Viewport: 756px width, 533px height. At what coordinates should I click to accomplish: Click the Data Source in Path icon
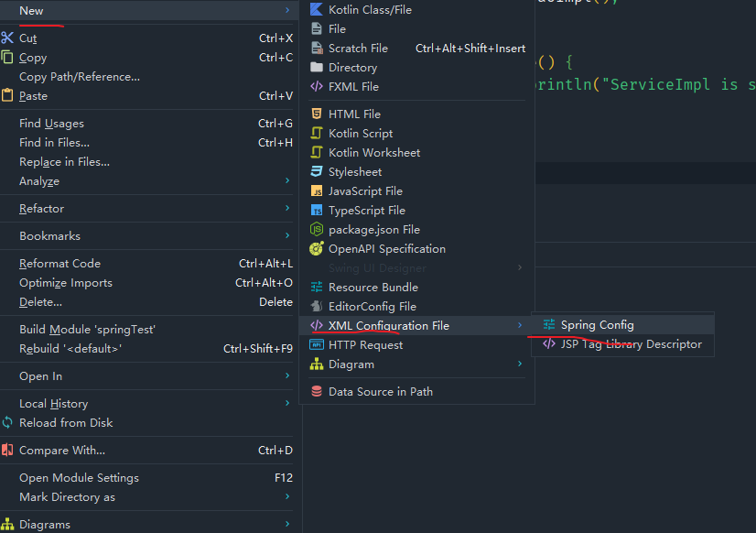(x=317, y=391)
